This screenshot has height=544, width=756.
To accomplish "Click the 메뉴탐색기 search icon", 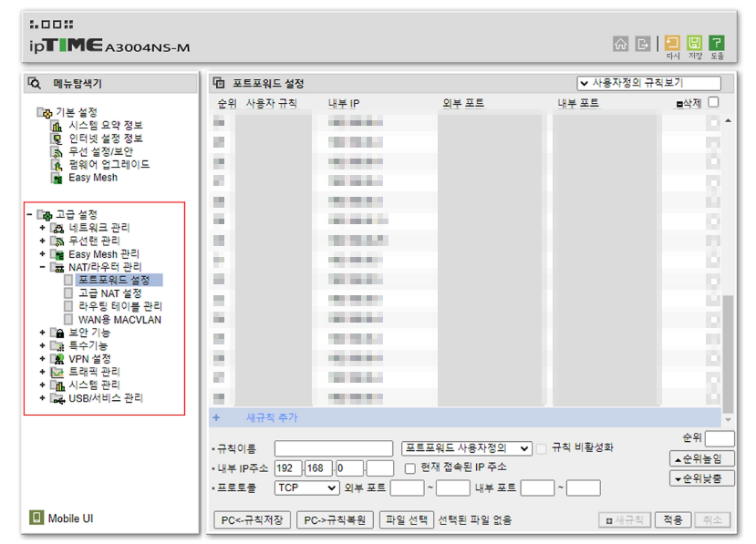I will 35,83.
